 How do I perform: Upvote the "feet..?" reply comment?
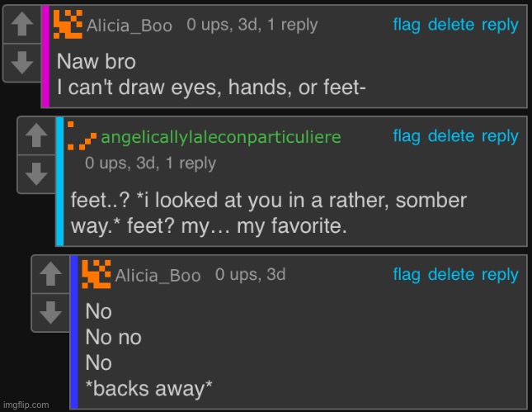coord(36,138)
